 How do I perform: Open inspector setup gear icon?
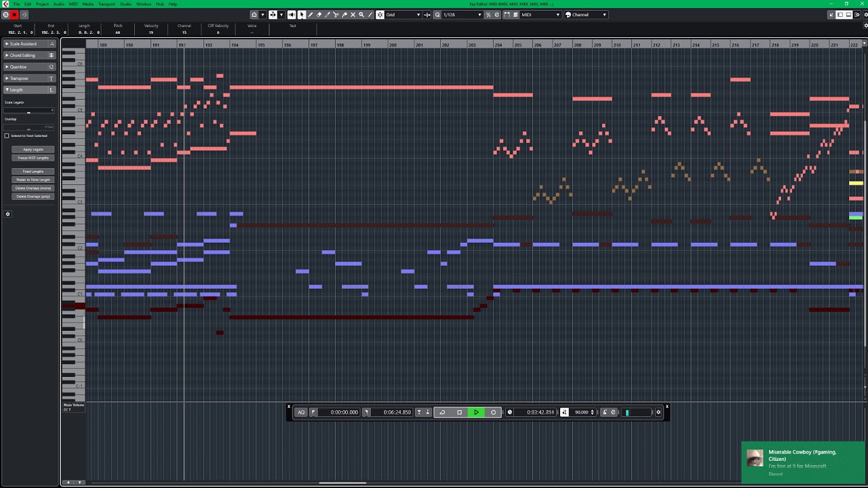click(8, 214)
